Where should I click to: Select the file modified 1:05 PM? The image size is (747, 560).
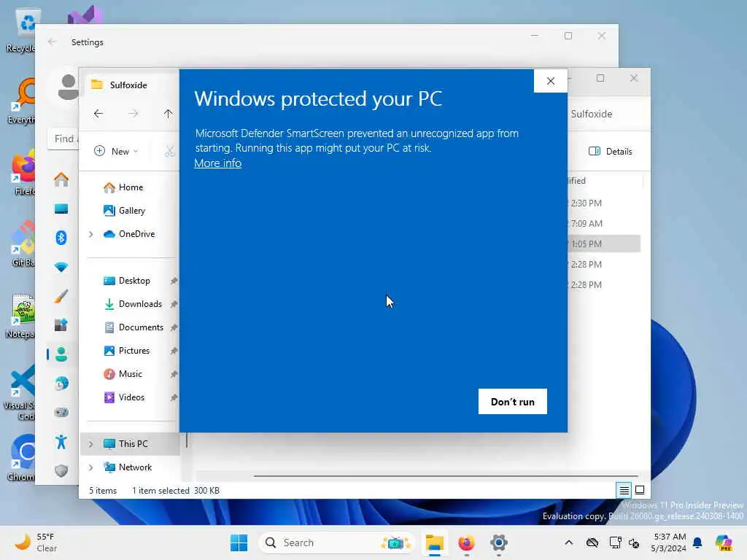[604, 244]
